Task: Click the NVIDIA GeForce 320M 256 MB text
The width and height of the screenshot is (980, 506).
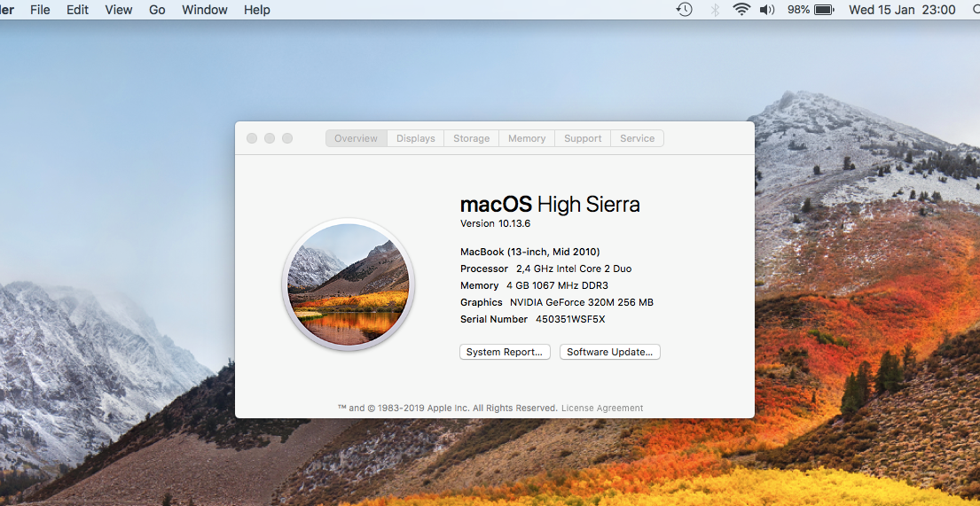Action: click(582, 302)
